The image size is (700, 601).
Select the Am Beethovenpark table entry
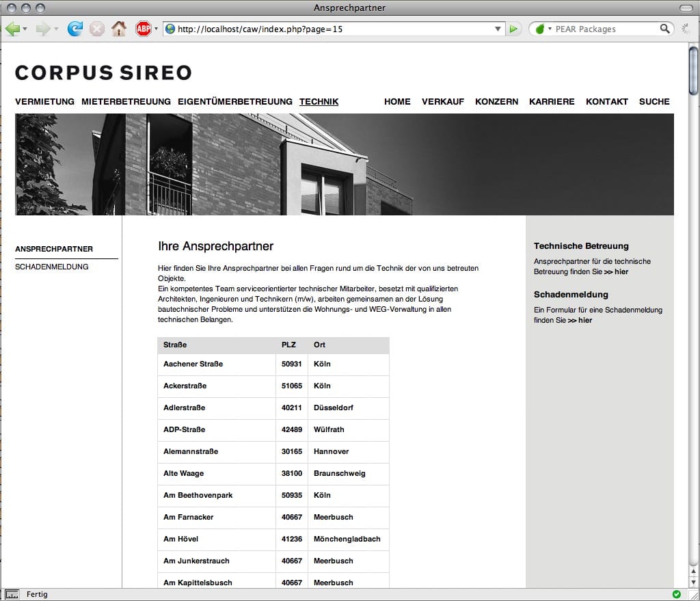(x=198, y=495)
